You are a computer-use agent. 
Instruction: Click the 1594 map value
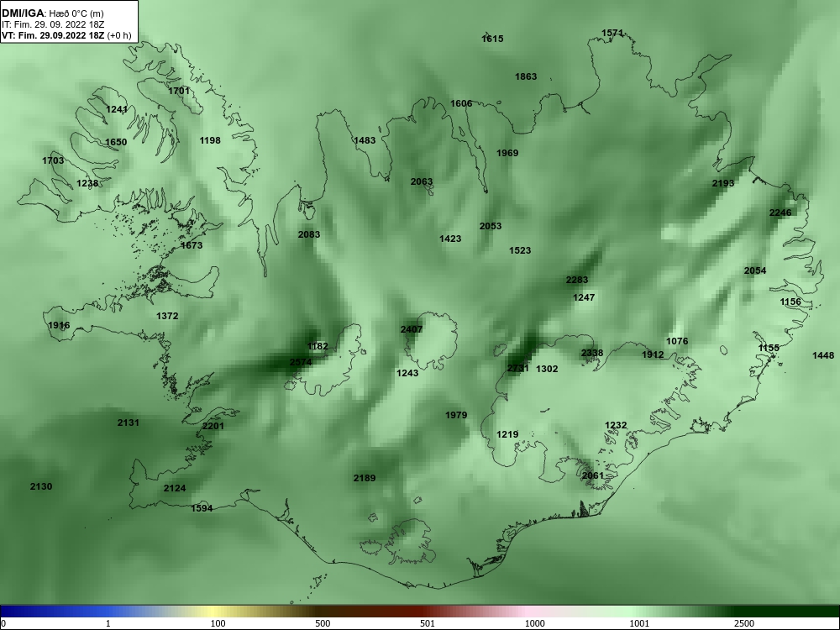click(x=202, y=508)
